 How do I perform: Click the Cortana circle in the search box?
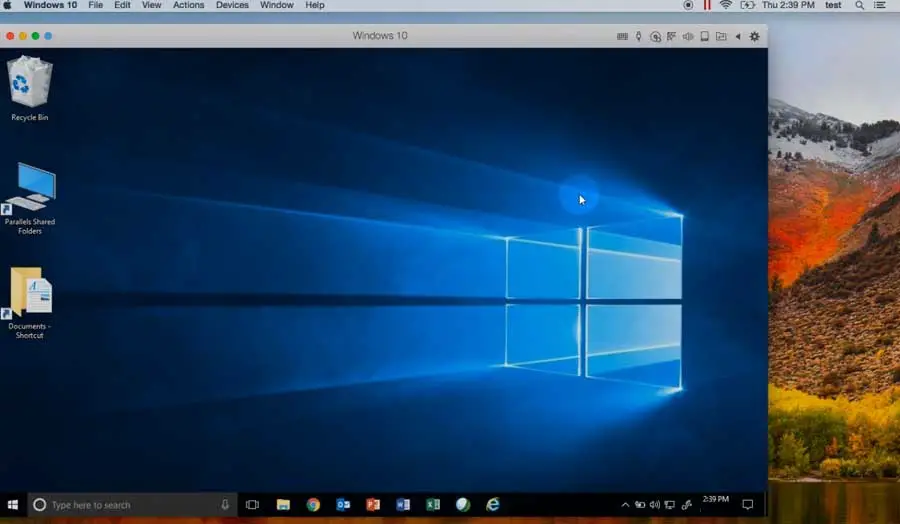[40, 505]
